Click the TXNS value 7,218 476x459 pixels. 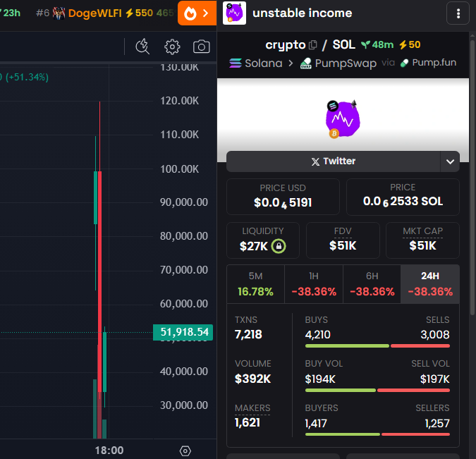tap(248, 334)
